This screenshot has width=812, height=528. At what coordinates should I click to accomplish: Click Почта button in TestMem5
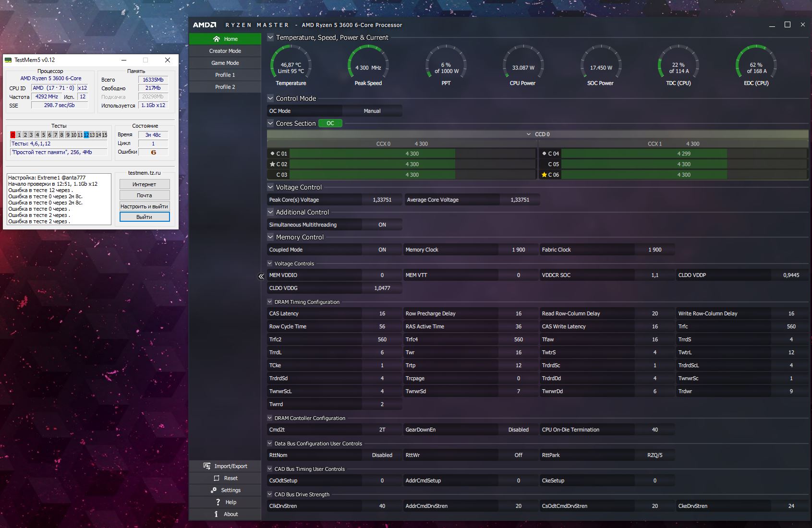(145, 195)
